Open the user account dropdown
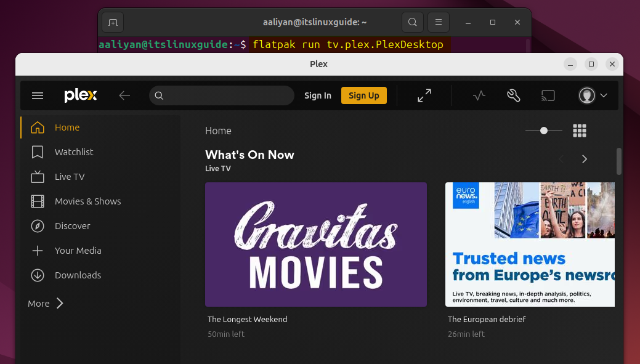 [593, 95]
